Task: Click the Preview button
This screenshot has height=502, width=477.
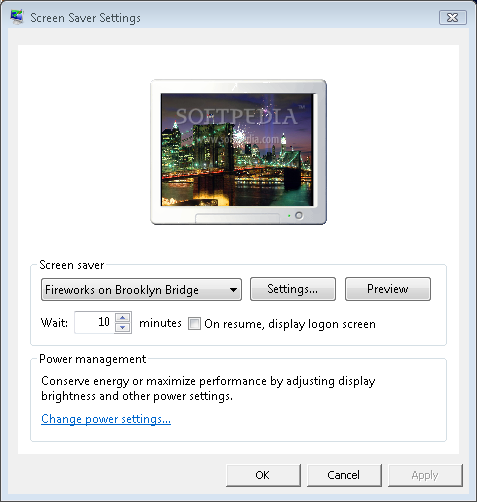Action: [x=388, y=289]
